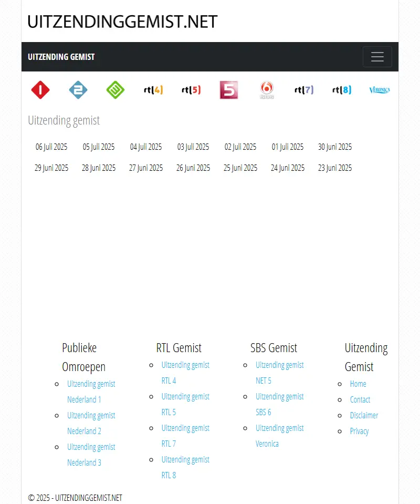This screenshot has width=420, height=504.
Task: Open Uitzending gemist Nederland 1 footer link
Action: (91, 392)
